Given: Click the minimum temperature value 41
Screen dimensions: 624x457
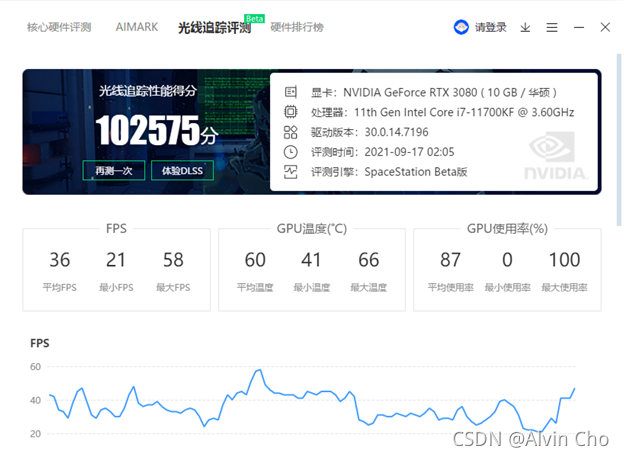Looking at the screenshot, I should click(x=311, y=260).
